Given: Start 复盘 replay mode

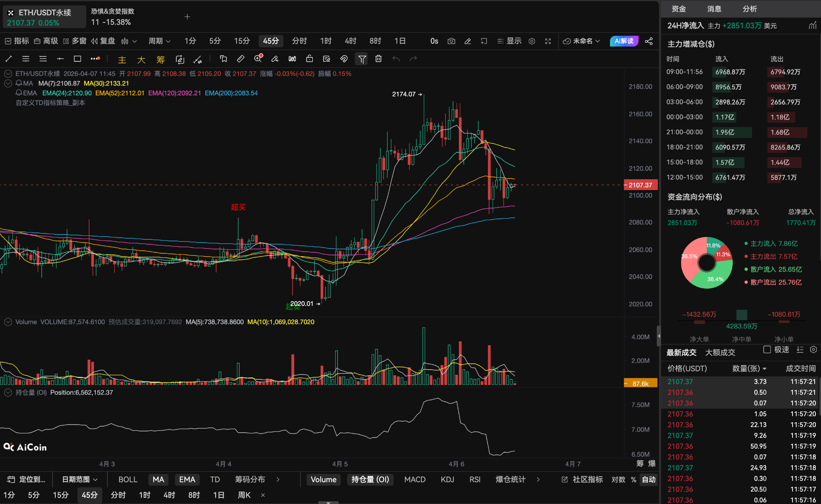Looking at the screenshot, I should pos(106,40).
